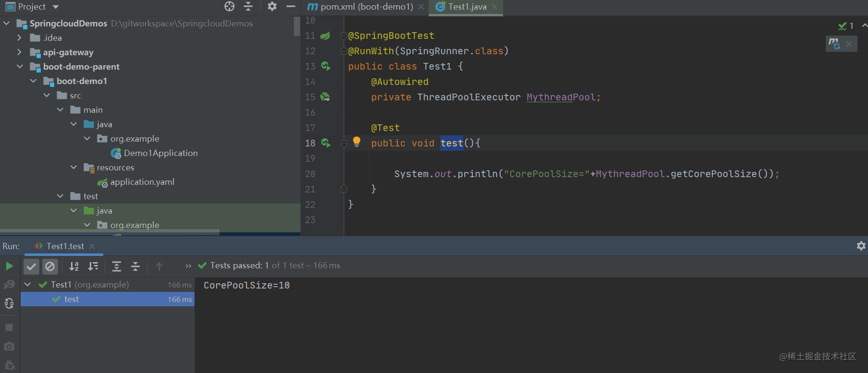The image size is (868, 373).
Task: Click Maven reload changes floating icon
Action: click(834, 43)
